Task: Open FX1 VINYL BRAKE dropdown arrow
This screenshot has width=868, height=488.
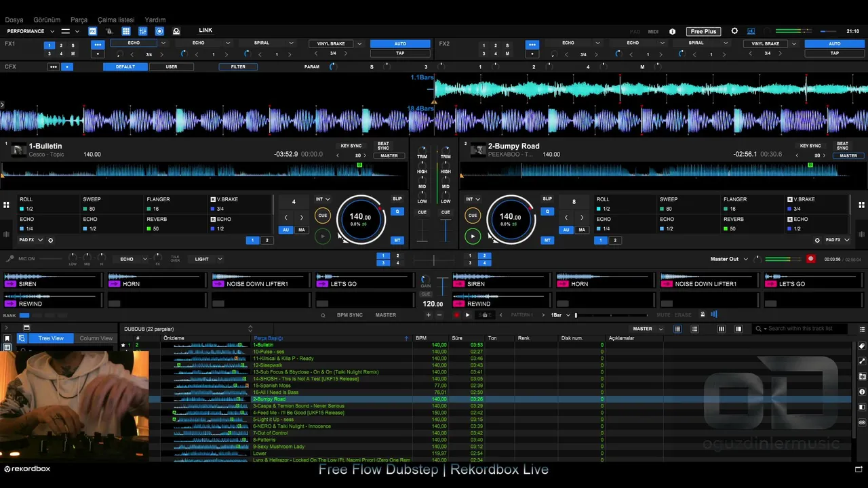Action: 359,43
